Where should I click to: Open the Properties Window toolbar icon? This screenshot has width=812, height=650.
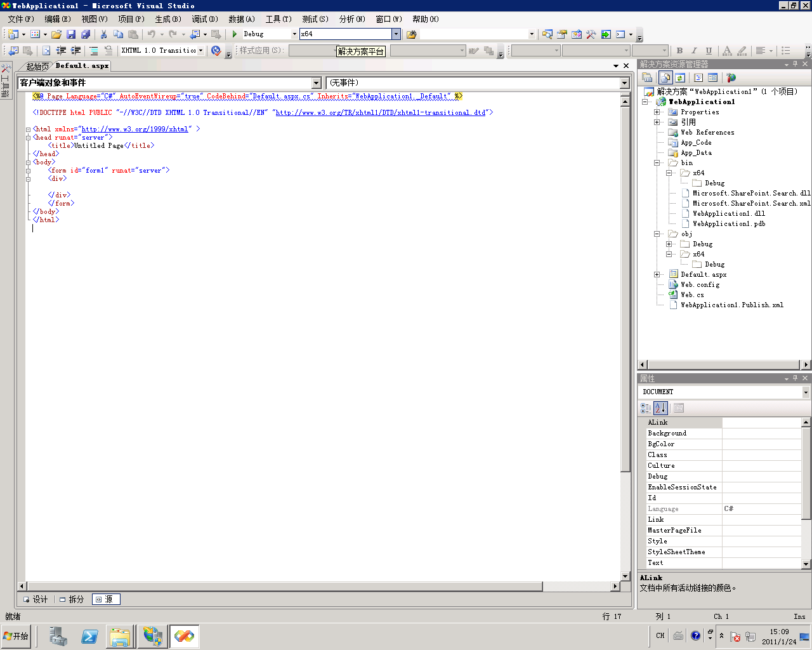point(561,34)
